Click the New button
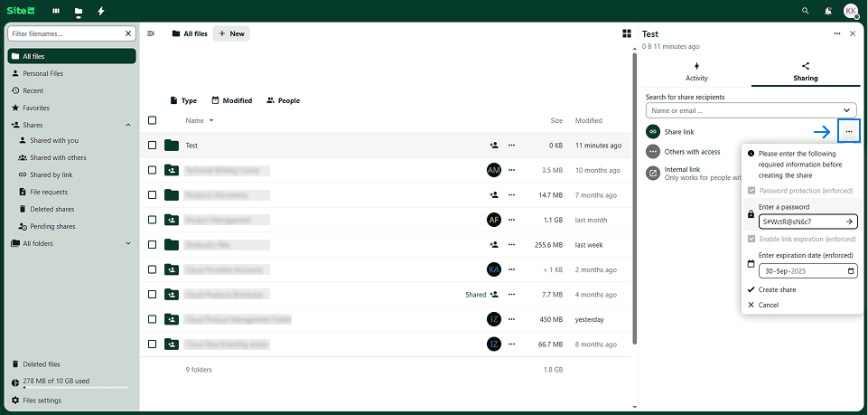Image resolution: width=868 pixels, height=415 pixels. click(231, 33)
